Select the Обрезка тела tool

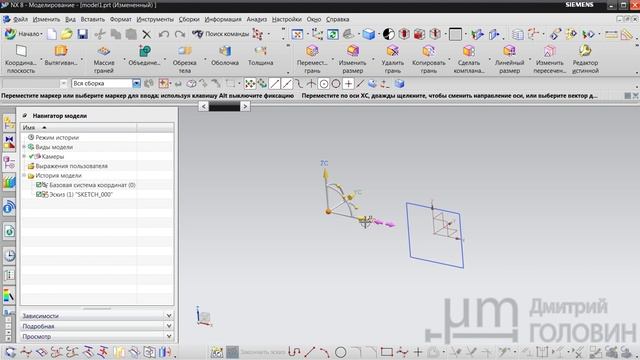[184, 59]
